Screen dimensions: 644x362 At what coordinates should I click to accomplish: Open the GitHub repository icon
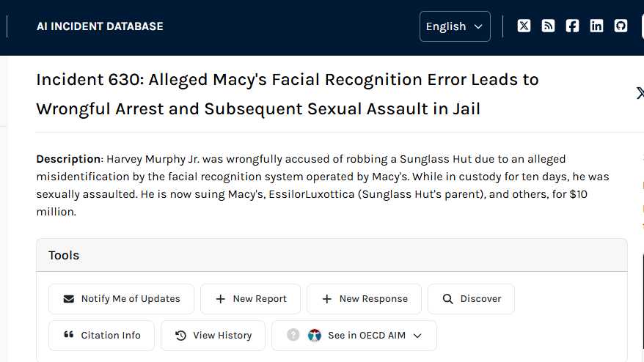click(621, 26)
